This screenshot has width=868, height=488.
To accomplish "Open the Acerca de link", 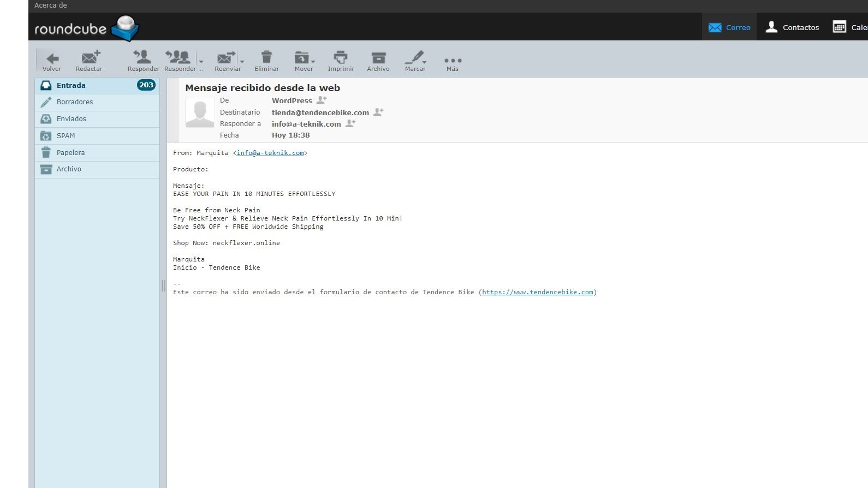I will click(x=51, y=5).
